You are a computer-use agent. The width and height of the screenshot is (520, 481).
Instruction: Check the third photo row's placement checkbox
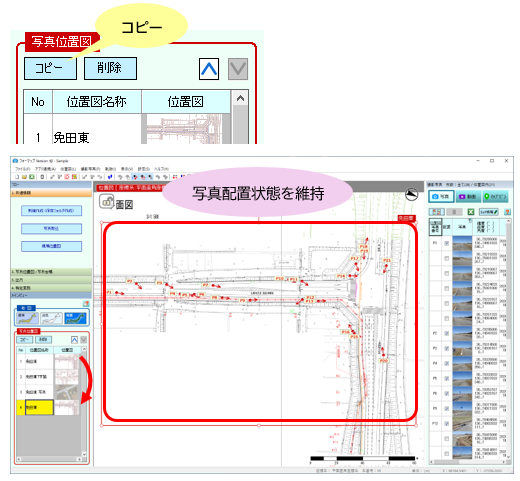point(447,273)
